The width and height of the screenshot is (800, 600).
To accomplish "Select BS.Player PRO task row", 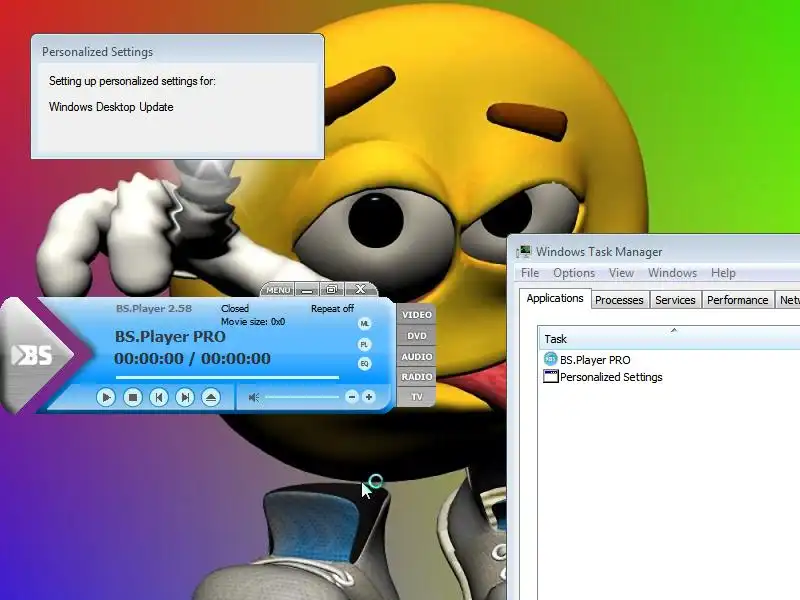I will pyautogui.click(x=669, y=360).
